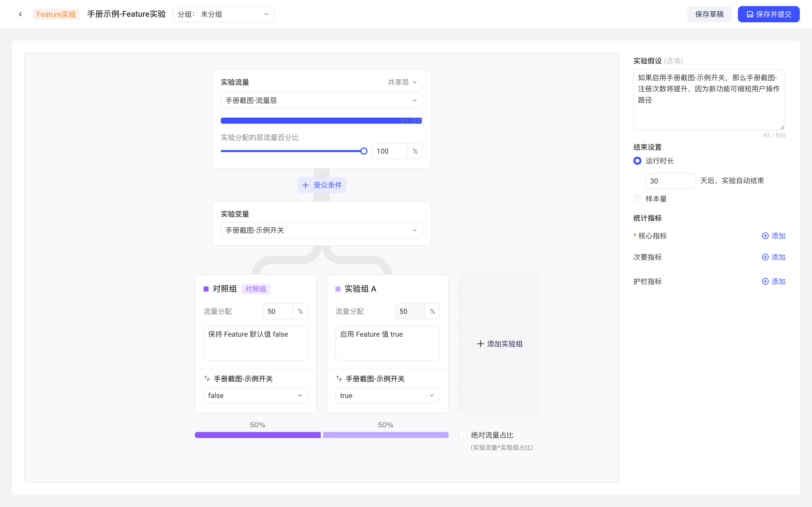Click the TF type icon under 对照组
The width and height of the screenshot is (812, 507).
pos(207,379)
